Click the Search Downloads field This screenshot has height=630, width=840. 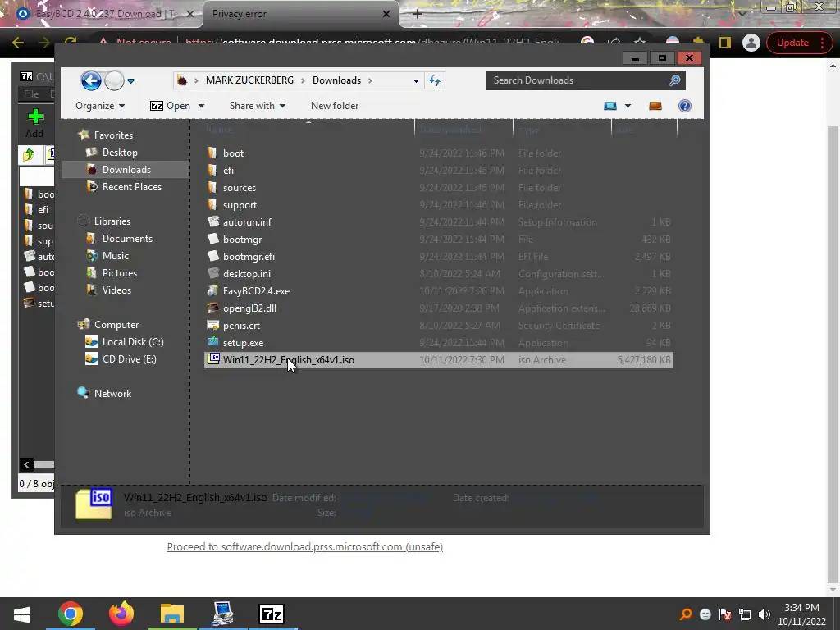(585, 80)
